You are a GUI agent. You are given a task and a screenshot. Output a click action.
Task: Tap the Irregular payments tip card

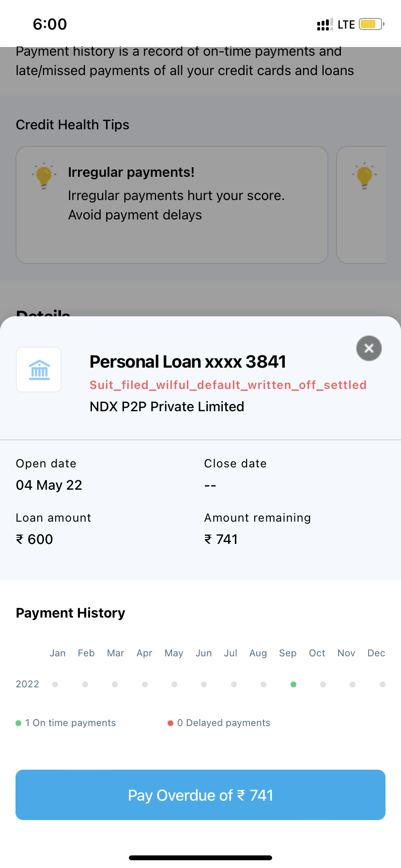click(172, 205)
